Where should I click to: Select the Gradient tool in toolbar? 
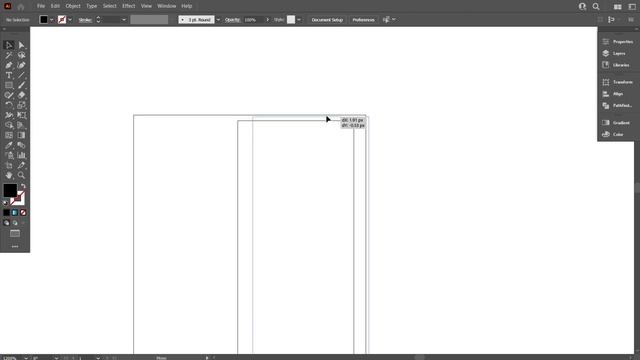tap(21, 135)
